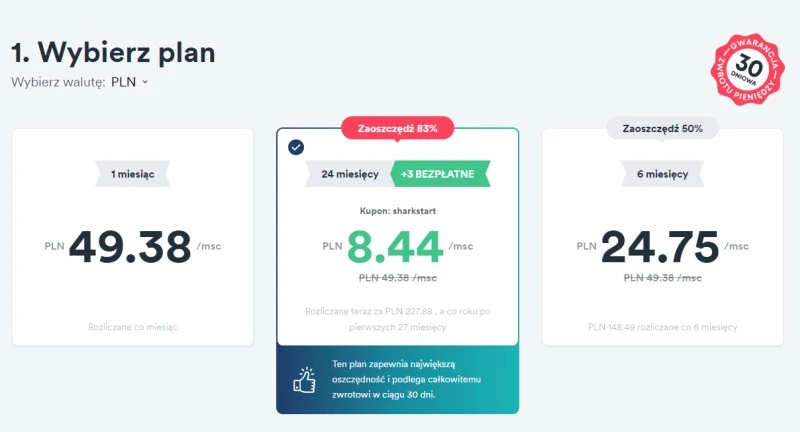Click the Zaoszczędź 83% red badge
Viewport: 800px width, 432px height.
click(397, 128)
